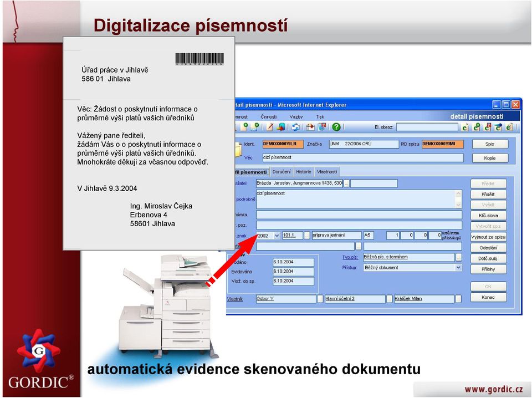Screen dimensions: 532x398
Task: Click the Typ pís. link label
Action: (x=350, y=258)
